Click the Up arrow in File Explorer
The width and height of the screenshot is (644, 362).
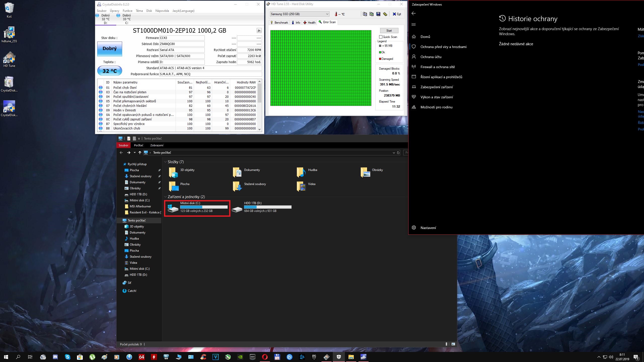tap(140, 153)
